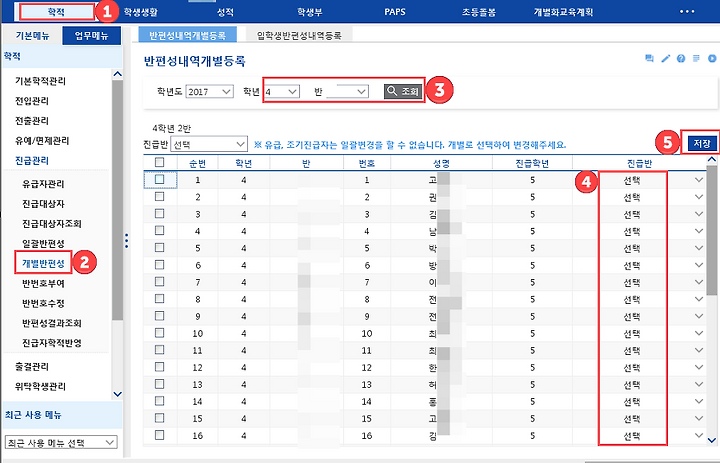This screenshot has width=720, height=463.
Task: Toggle the select-all checkbox in table header
Action: click(159, 162)
